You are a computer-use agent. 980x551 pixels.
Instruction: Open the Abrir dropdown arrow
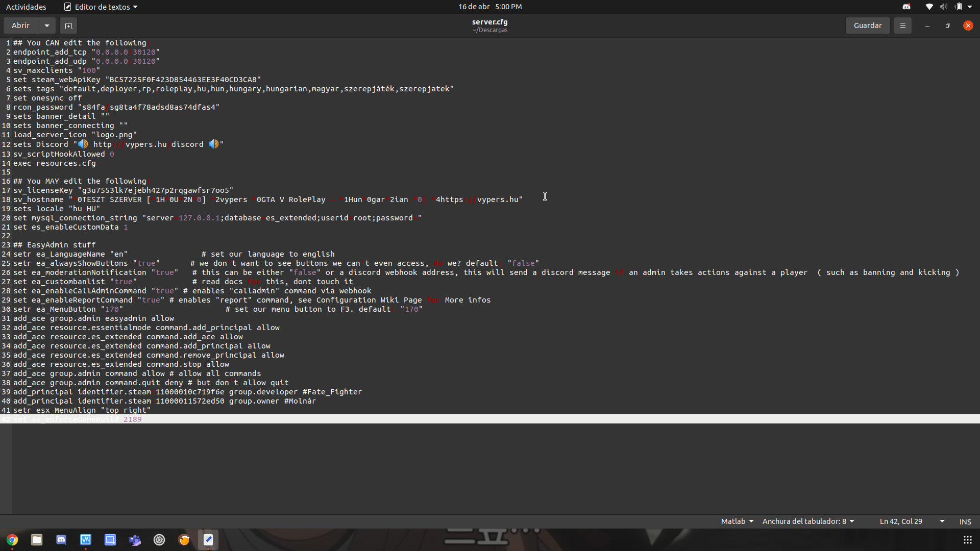click(x=46, y=26)
